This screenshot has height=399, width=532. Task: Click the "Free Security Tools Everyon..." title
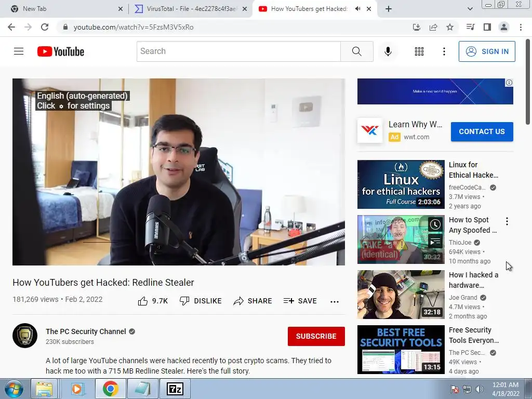click(474, 335)
